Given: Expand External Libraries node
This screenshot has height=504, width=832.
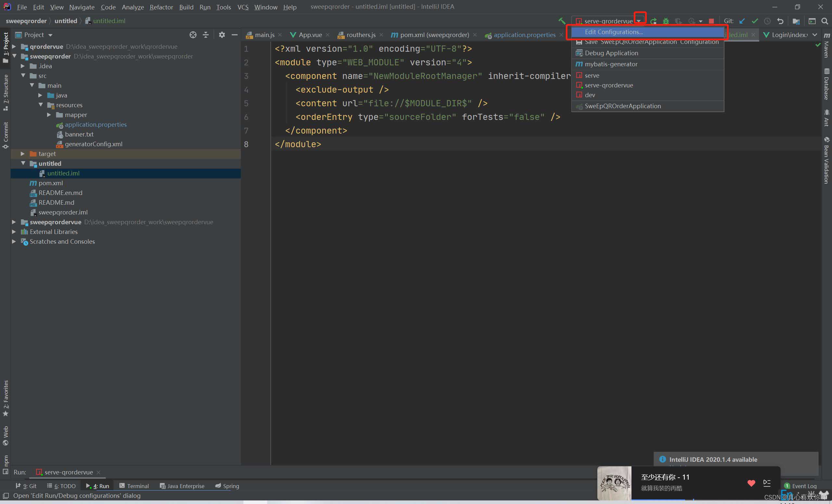Looking at the screenshot, I should pos(14,232).
